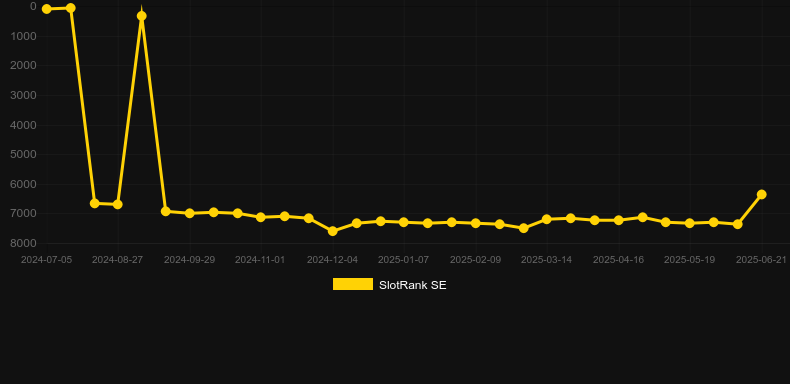The height and width of the screenshot is (384, 790).
Task: Select the data point above 2025-04-16
Action: [619, 220]
